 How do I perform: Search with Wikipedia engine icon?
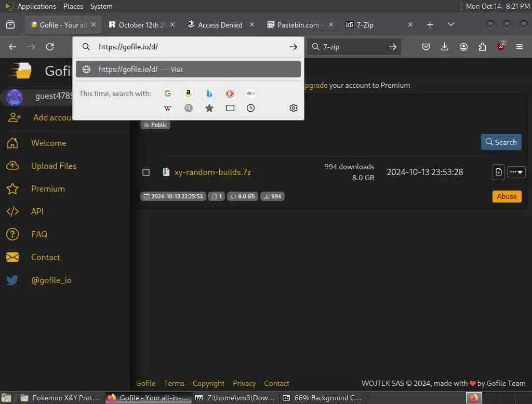(168, 108)
